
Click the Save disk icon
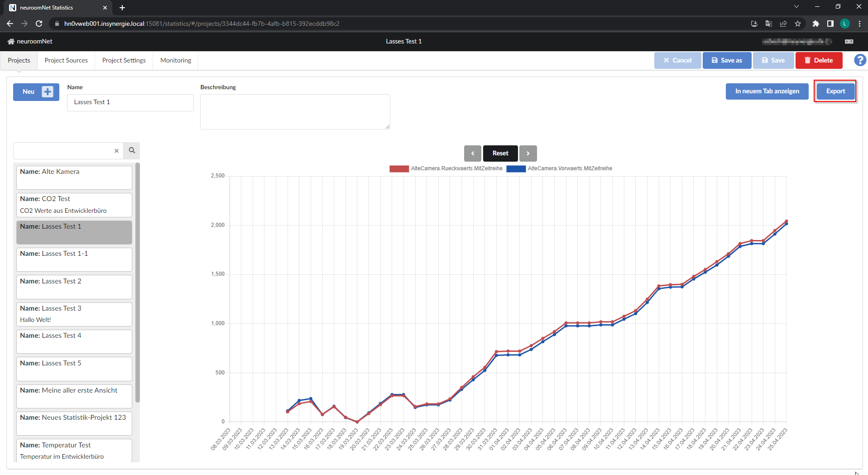(765, 60)
